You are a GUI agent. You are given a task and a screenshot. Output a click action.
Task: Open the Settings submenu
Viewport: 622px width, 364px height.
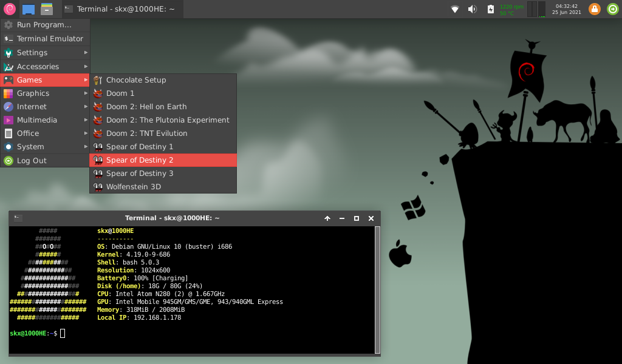[x=45, y=52]
